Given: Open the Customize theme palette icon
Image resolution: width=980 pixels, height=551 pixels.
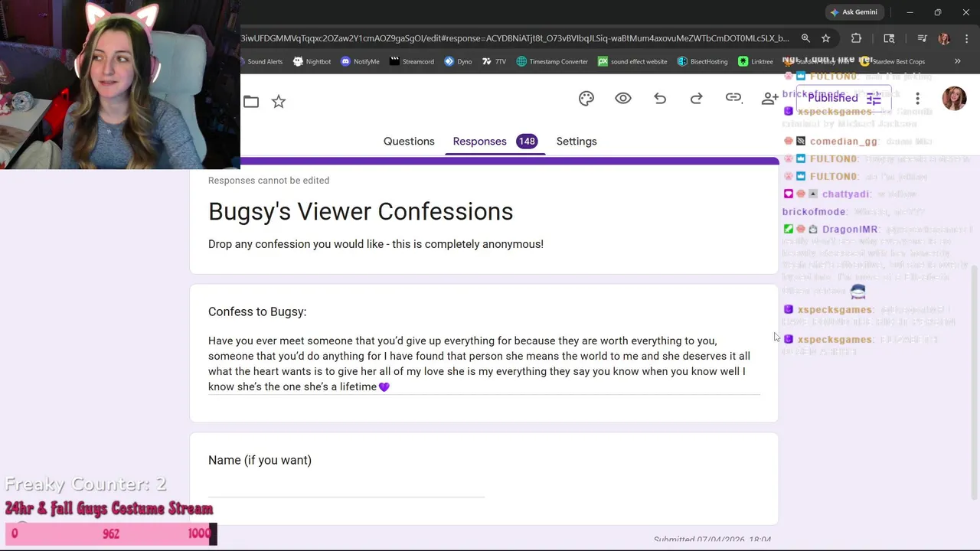Looking at the screenshot, I should click(x=586, y=99).
